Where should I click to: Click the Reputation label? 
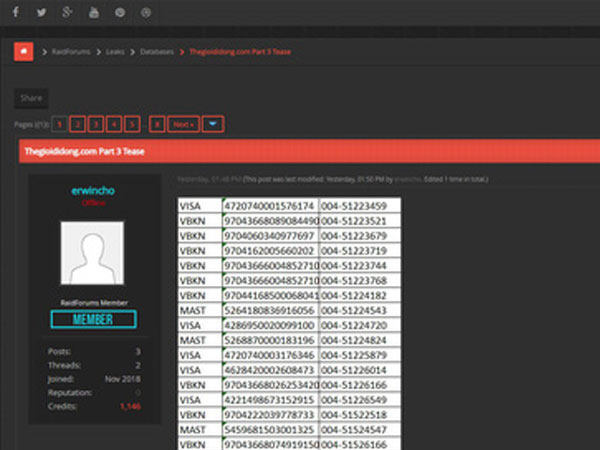pos(70,393)
